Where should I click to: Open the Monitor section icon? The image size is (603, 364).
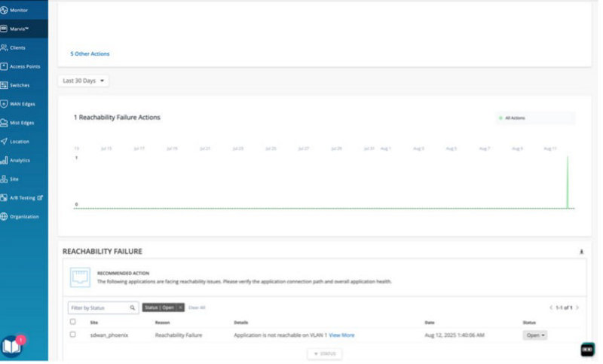click(4, 10)
